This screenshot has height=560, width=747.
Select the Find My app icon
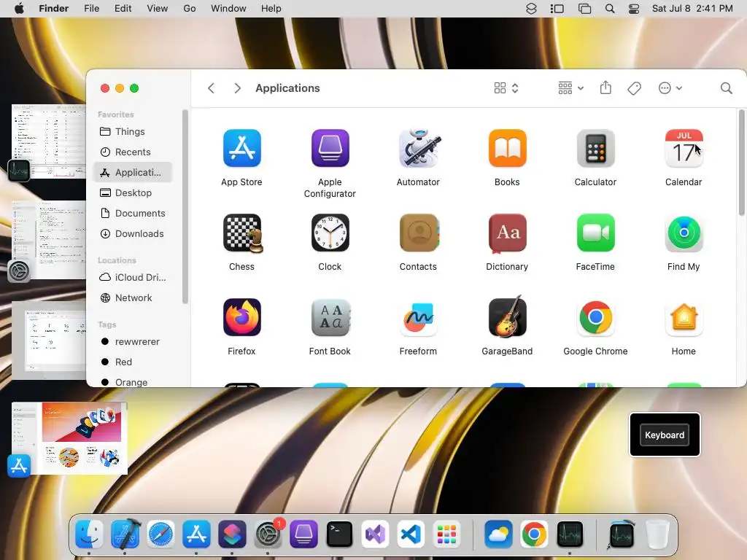click(684, 233)
